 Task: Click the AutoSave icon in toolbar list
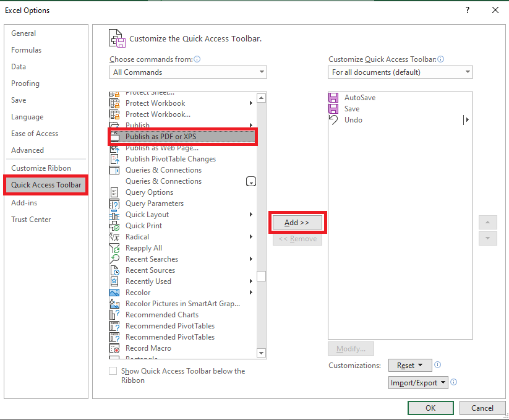click(333, 98)
